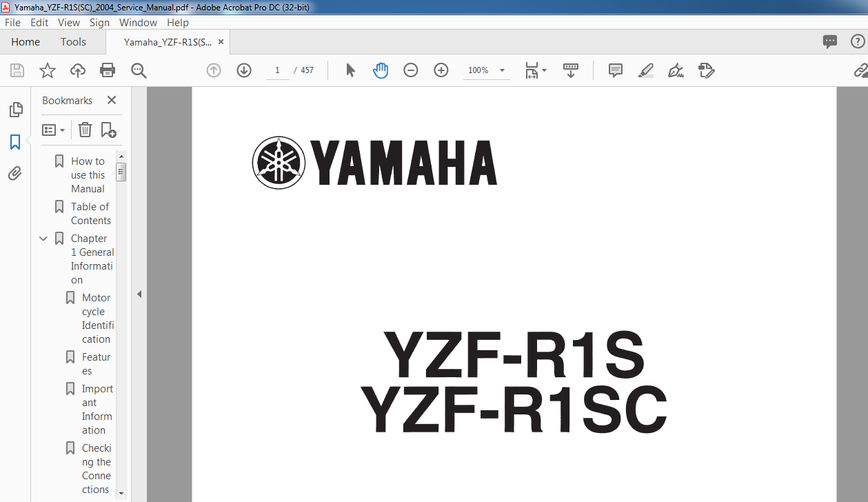Open Checking the Connections bookmark

point(97,469)
